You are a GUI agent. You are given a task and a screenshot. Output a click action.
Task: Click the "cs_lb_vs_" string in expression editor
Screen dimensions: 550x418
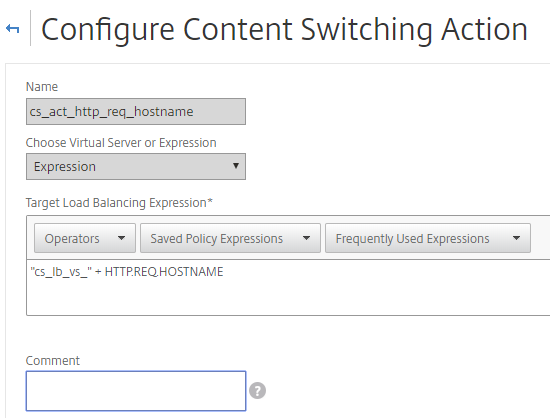pyautogui.click(x=61, y=272)
